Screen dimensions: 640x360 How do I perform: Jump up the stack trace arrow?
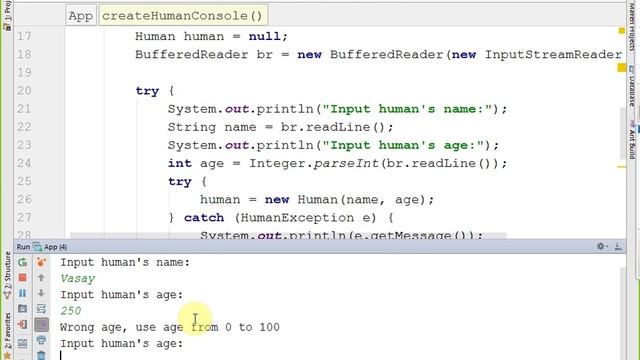click(x=41, y=278)
